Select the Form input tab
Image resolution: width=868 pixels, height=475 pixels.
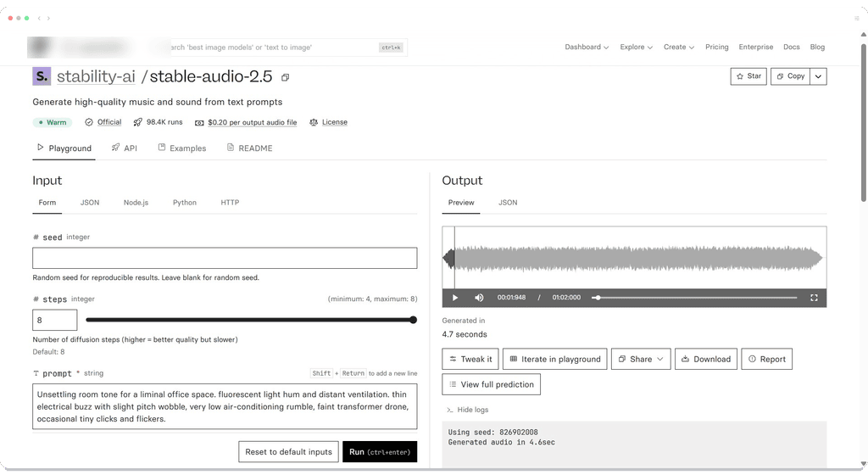[x=47, y=203]
